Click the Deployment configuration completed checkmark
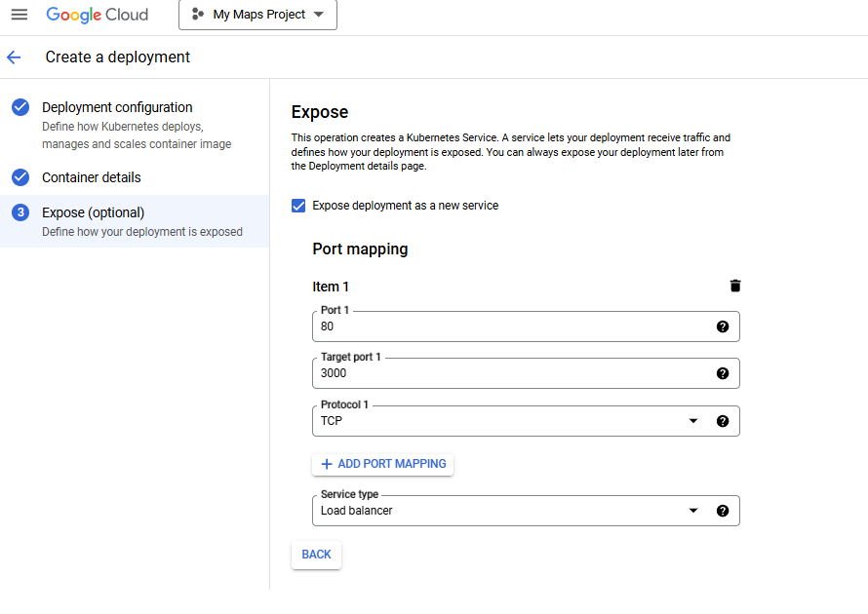This screenshot has width=868, height=614. 21,107
